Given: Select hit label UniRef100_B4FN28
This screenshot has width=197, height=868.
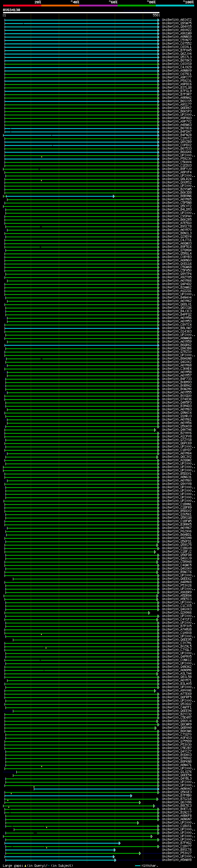Looking at the screenshot, I should point(176,135).
